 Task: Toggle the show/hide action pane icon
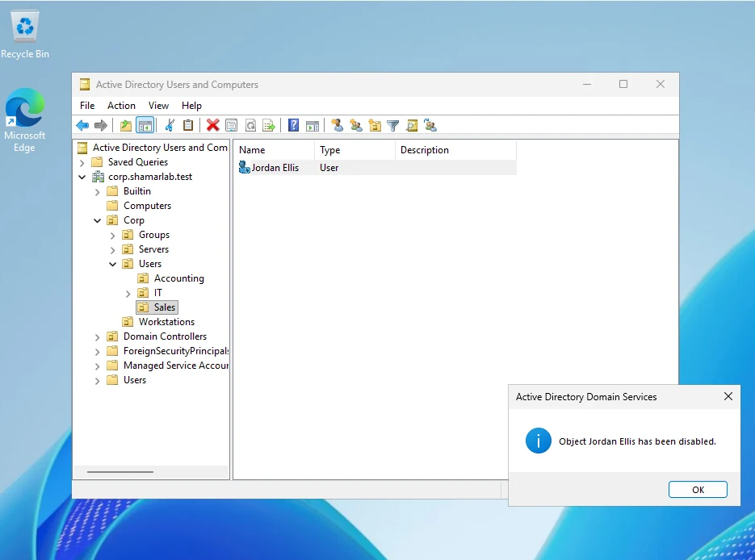312,126
